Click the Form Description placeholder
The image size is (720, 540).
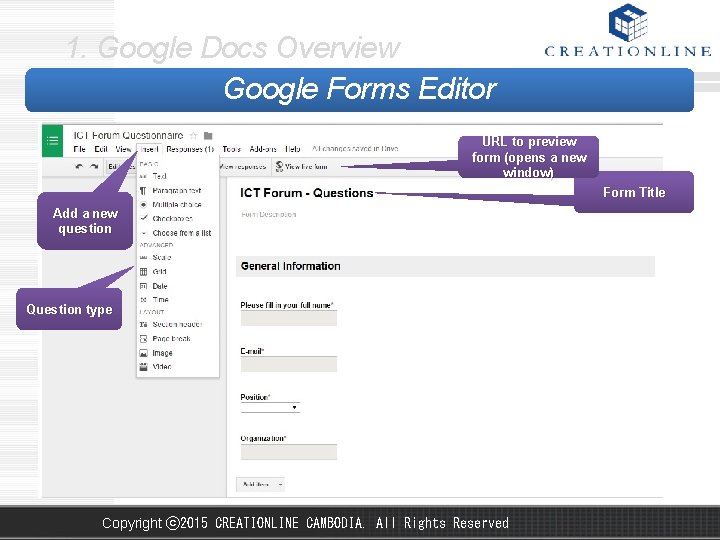pyautogui.click(x=269, y=214)
